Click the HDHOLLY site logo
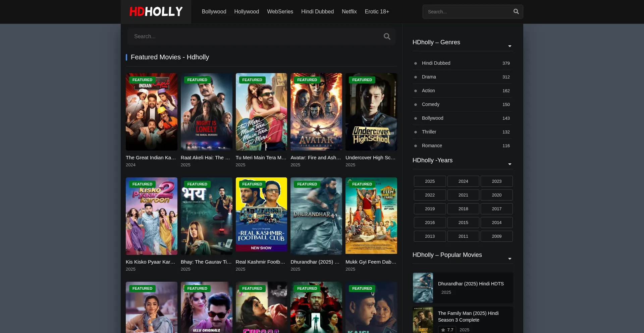 (x=156, y=11)
